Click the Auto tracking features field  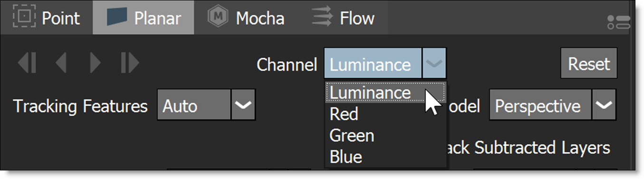pyautogui.click(x=194, y=105)
